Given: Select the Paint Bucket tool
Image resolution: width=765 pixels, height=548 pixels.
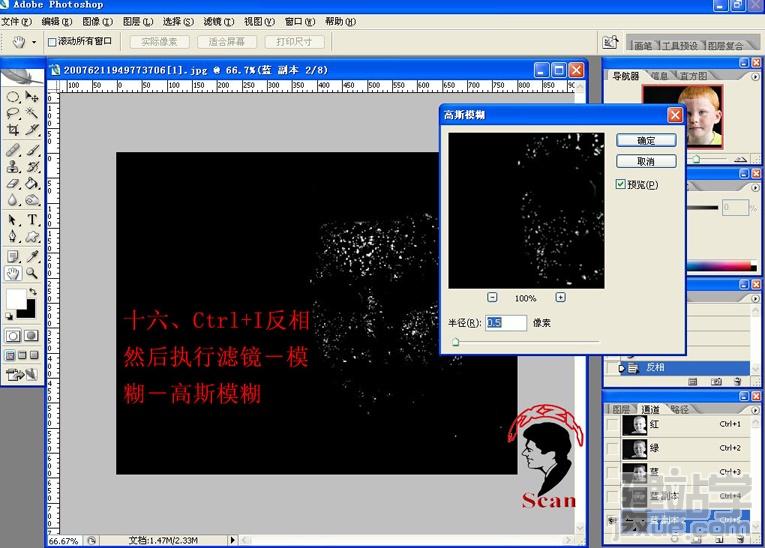Looking at the screenshot, I should pyautogui.click(x=31, y=183).
